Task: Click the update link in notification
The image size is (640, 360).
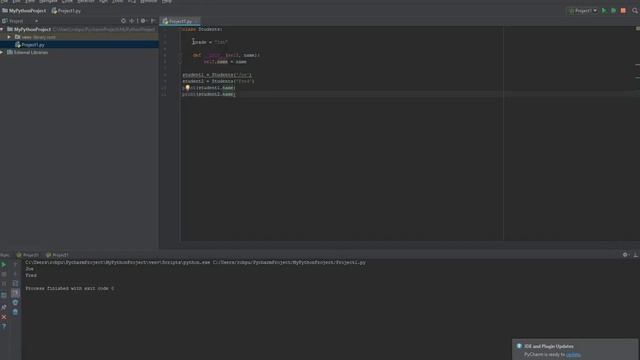Action: [573, 355]
